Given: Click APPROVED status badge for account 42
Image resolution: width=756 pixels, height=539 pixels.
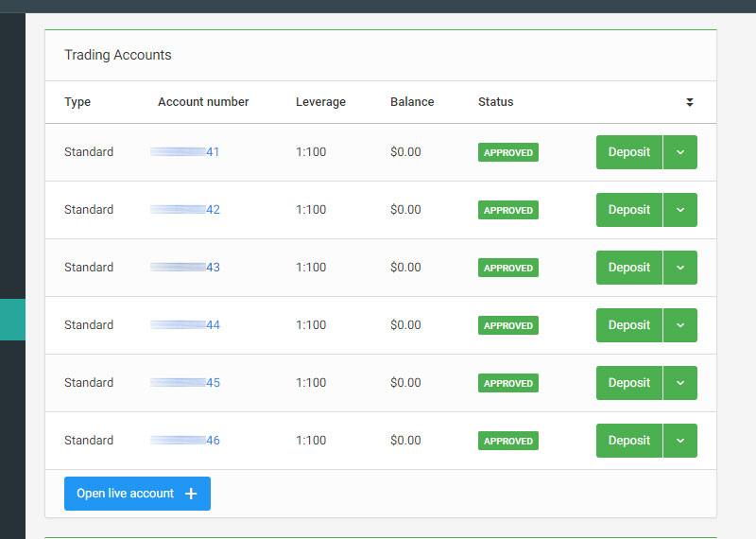Looking at the screenshot, I should point(507,210).
